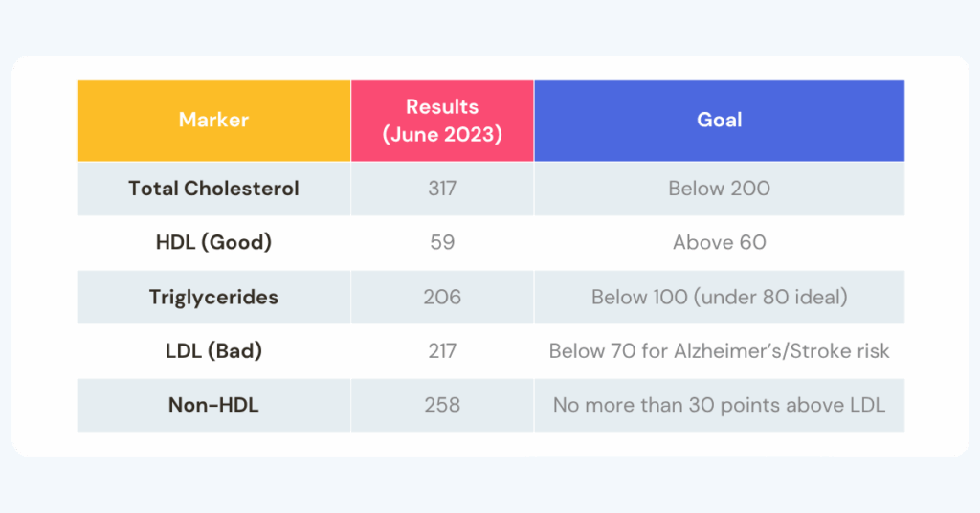This screenshot has width=980, height=513.
Task: Click the Triglycerides result value 206
Action: click(442, 297)
